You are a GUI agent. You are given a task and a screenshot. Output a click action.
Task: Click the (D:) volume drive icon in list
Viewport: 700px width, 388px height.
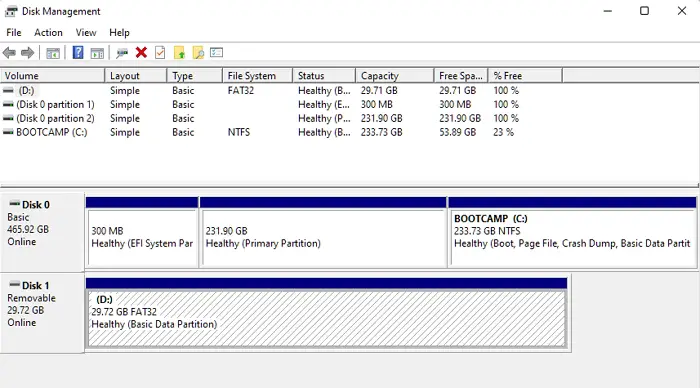click(8, 91)
